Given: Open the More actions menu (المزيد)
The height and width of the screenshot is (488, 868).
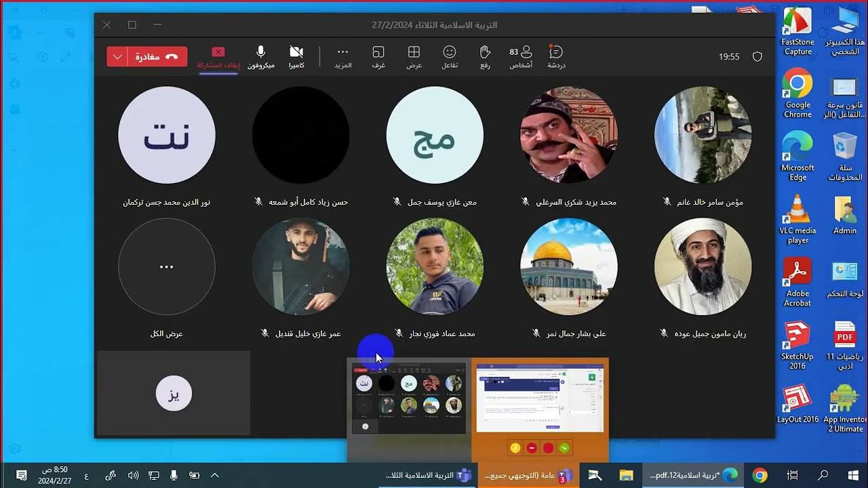Looking at the screenshot, I should coord(342,57).
